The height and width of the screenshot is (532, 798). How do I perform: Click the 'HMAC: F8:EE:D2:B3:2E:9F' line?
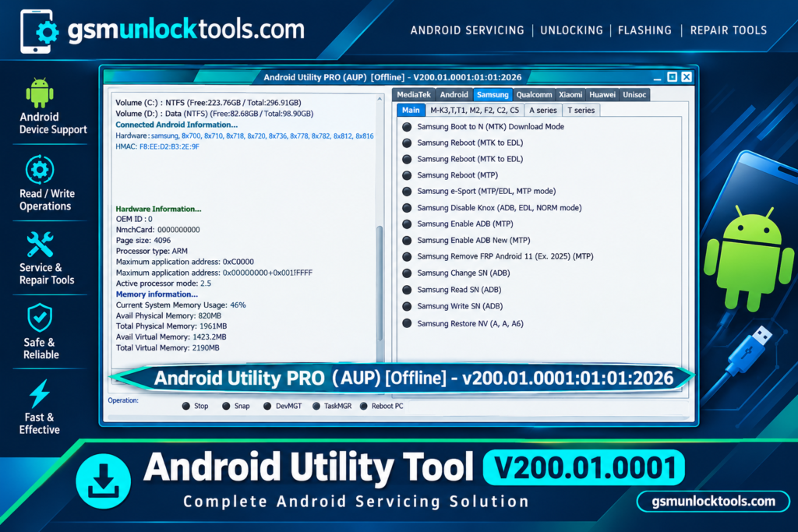point(157,146)
